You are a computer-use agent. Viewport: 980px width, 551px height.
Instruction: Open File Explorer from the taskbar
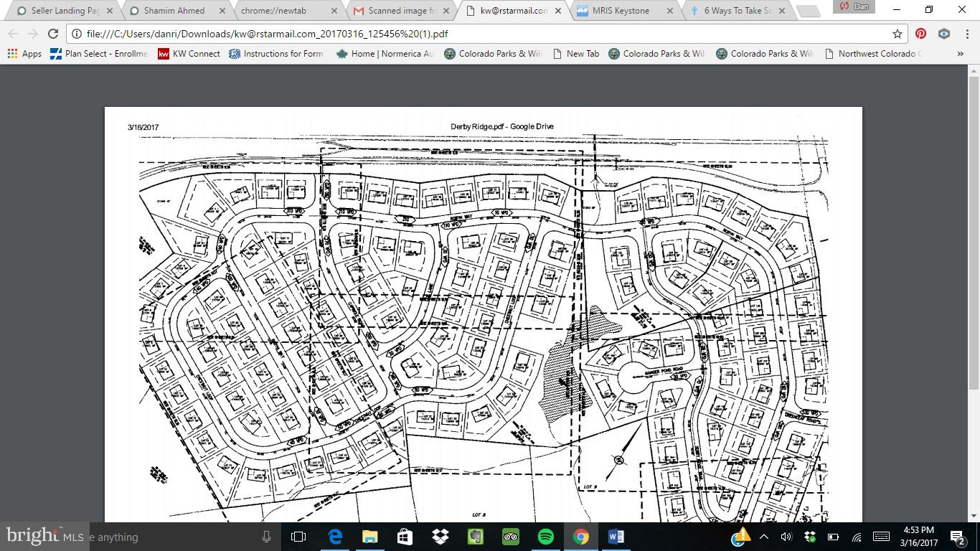coord(369,537)
